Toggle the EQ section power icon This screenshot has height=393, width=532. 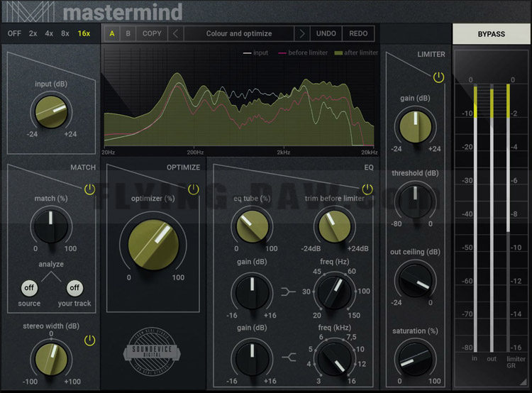(x=367, y=189)
